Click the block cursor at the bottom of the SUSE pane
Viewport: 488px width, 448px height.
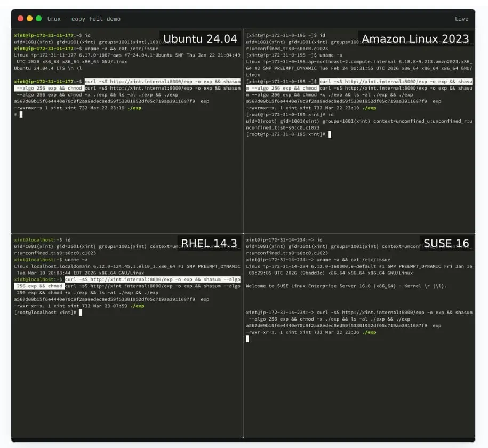pyautogui.click(x=247, y=339)
